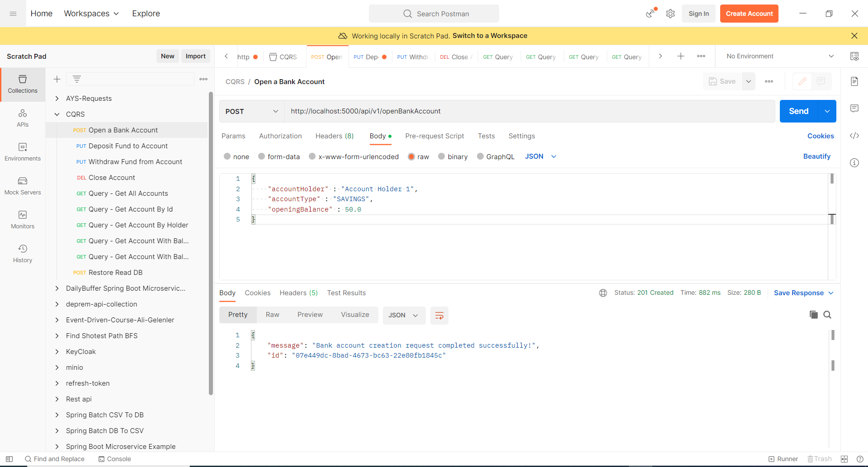
Task: Click the Send button
Action: [x=798, y=111]
